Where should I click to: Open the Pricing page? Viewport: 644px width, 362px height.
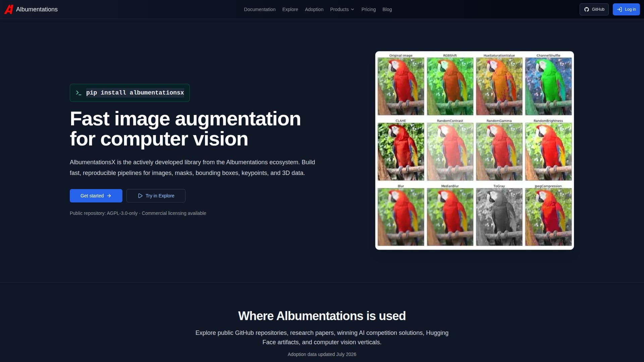369,9
